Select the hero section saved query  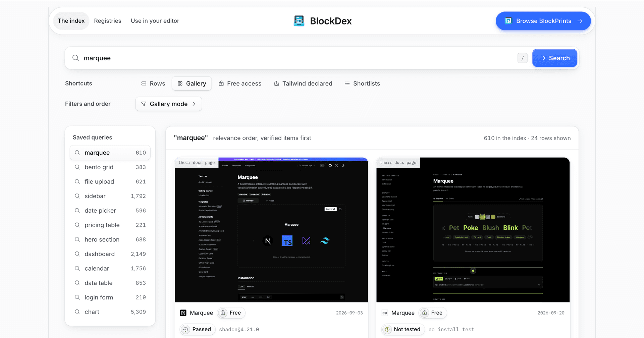(x=110, y=239)
